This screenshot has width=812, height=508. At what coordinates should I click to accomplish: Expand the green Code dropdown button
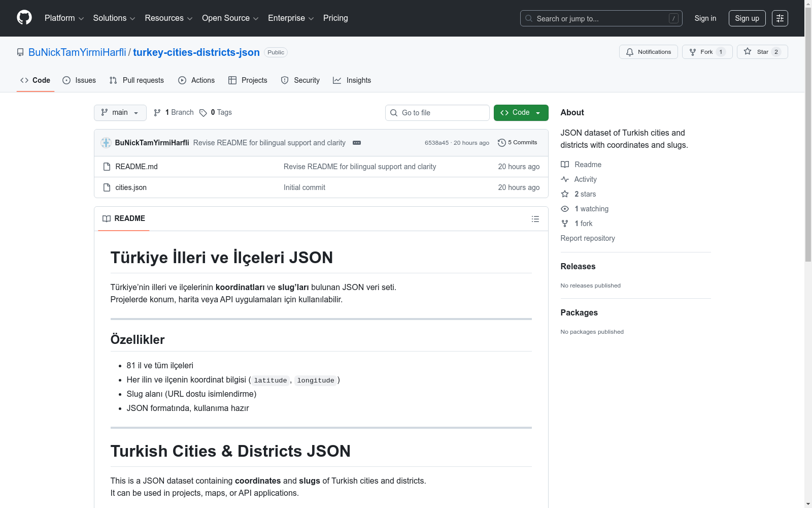[x=521, y=113]
